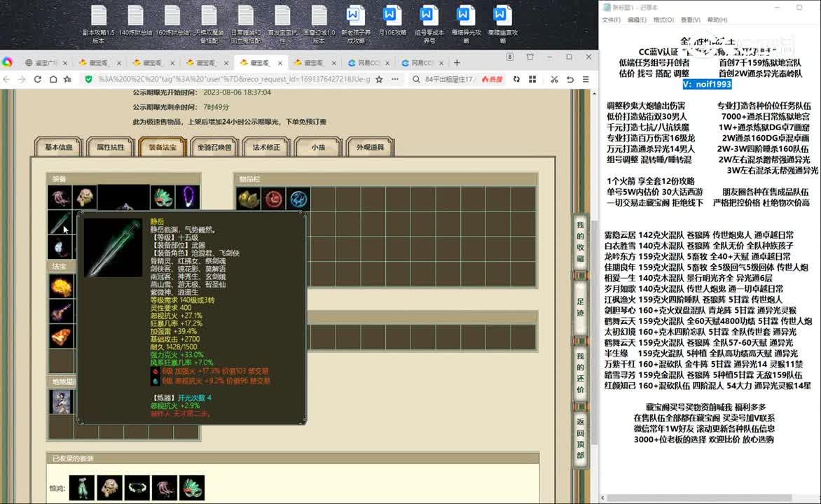The width and height of the screenshot is (821, 504).
Task: Click the browser forward arrow
Action: 22,80
